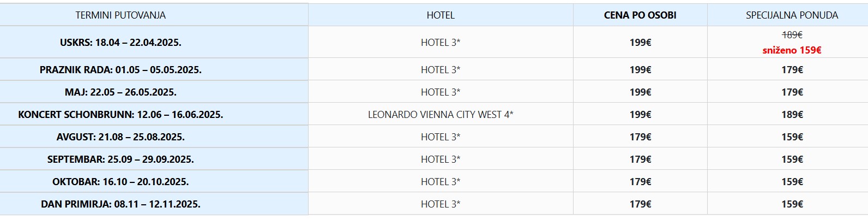Click the MAJ 22.05 – 26.05.2025 cell
Image resolution: width=868 pixels, height=219 pixels.
tap(120, 92)
